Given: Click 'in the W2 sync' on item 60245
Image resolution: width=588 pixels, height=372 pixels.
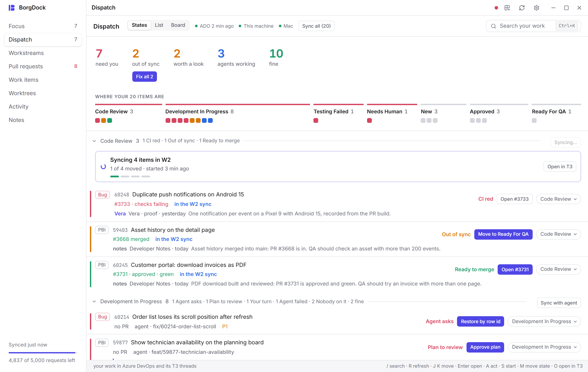Looking at the screenshot, I should pos(198,274).
